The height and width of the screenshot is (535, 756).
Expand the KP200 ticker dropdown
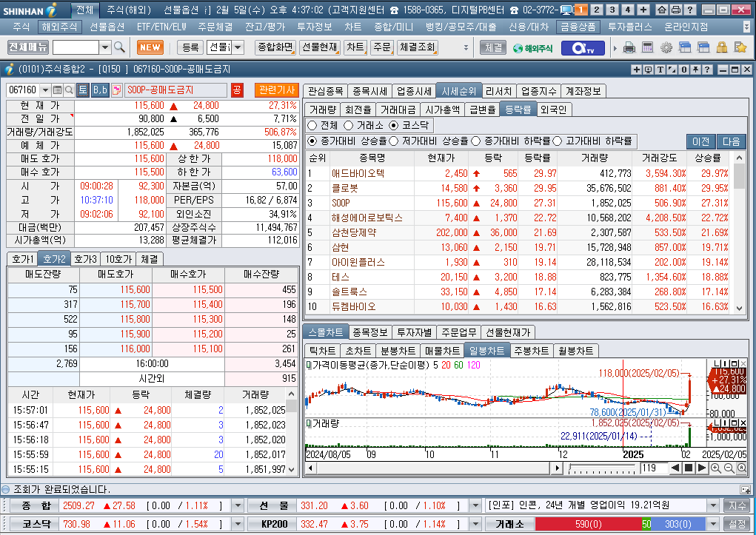click(x=475, y=524)
